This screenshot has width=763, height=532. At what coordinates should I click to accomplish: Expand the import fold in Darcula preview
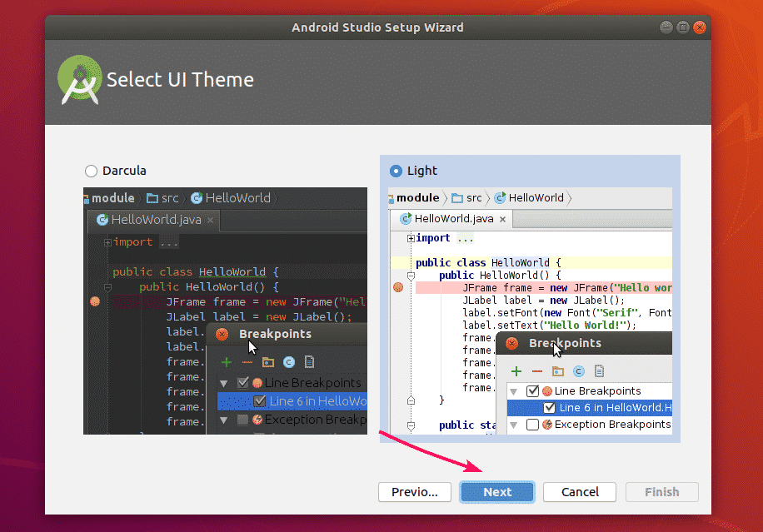pos(108,242)
